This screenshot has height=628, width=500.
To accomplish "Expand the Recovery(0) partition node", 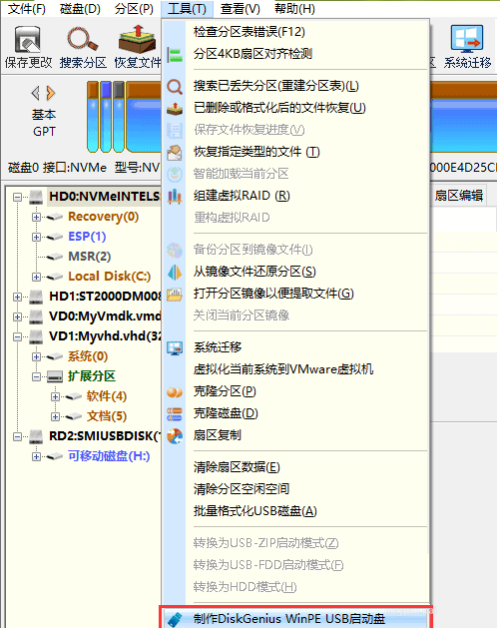I will (x=36, y=217).
